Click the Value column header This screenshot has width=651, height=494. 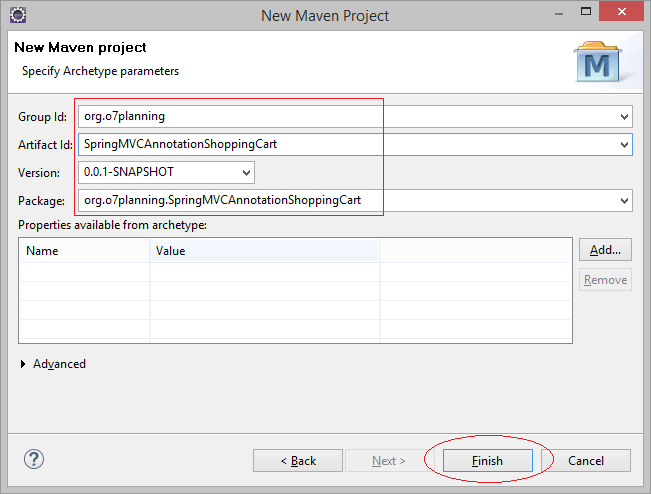click(x=265, y=251)
